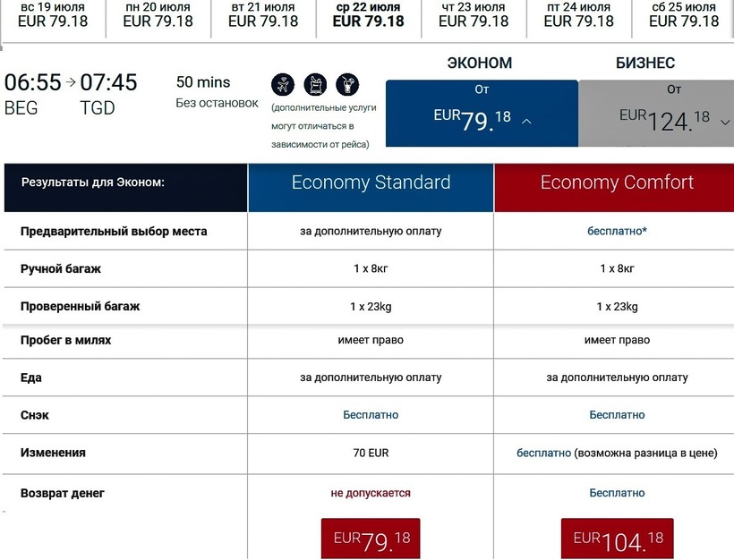Buy Economy Comfort for EUR 104.18
The width and height of the screenshot is (734, 560).
pos(618,540)
